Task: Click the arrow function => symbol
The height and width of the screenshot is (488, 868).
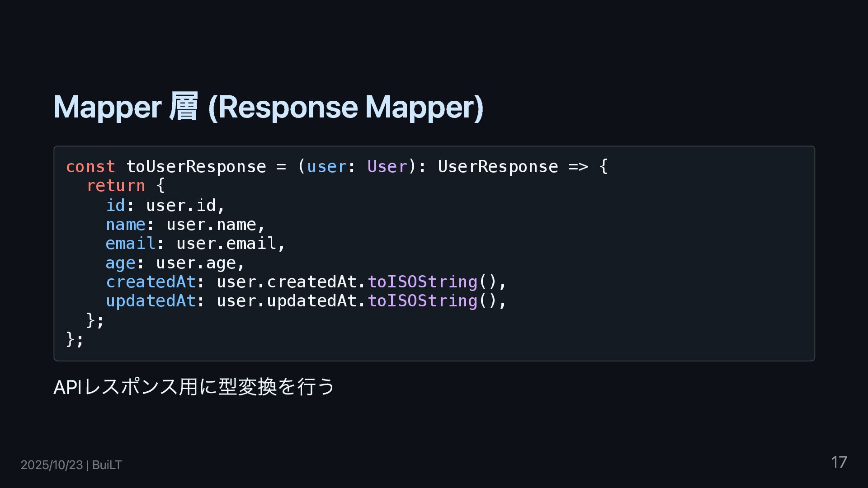Action: coord(578,167)
